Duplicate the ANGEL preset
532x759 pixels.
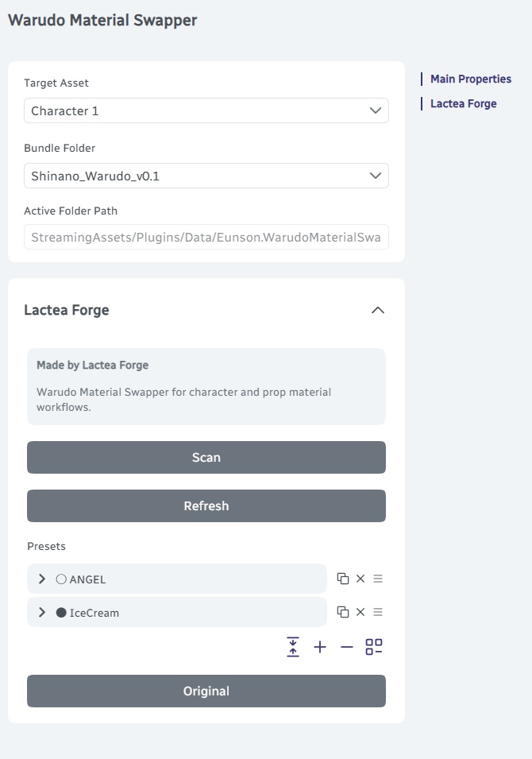[343, 579]
